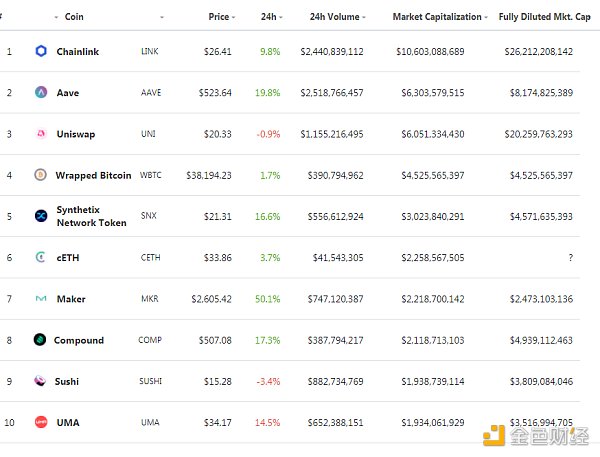
Task: Click the SUSHI ticker symbol text
Action: tap(152, 381)
